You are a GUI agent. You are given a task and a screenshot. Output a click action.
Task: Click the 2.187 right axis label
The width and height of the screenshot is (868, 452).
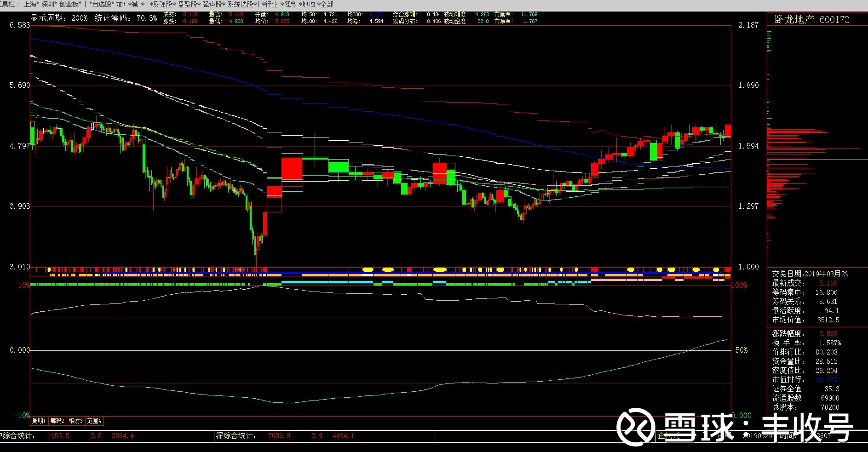748,25
